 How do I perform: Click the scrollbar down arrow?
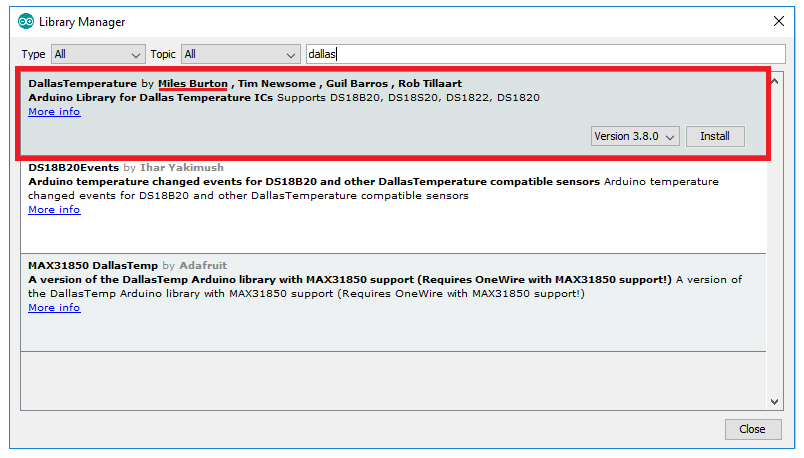pyautogui.click(x=776, y=401)
